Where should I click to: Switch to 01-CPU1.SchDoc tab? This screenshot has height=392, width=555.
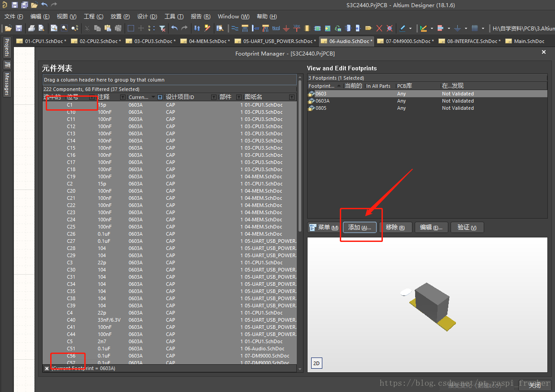tap(42, 41)
